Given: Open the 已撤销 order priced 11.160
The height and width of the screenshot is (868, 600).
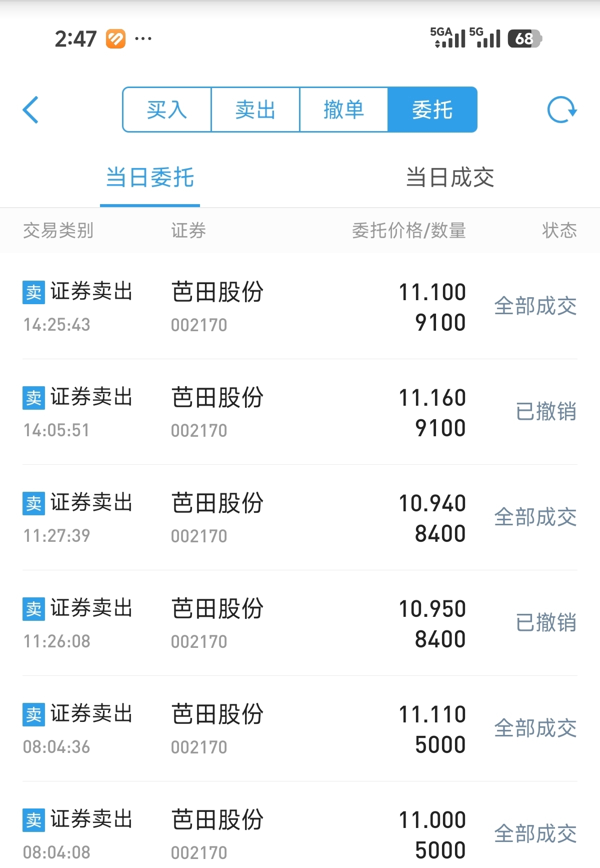Looking at the screenshot, I should click(x=300, y=412).
